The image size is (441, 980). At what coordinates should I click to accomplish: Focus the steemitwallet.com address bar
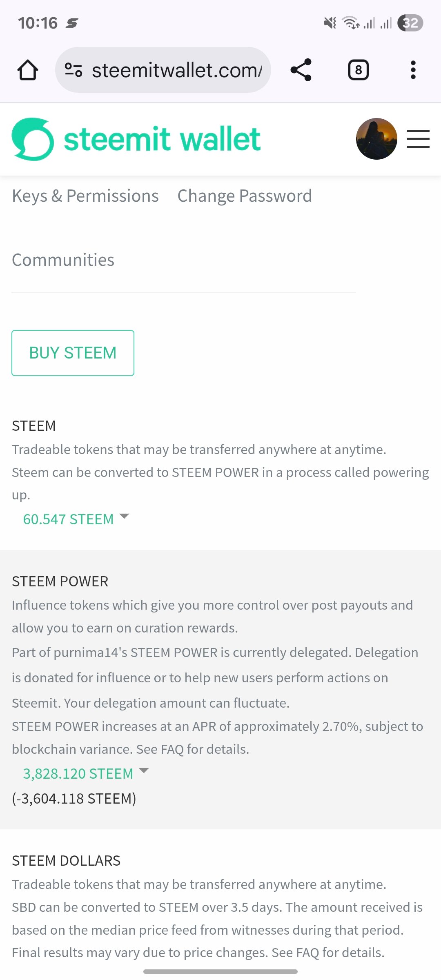point(176,70)
